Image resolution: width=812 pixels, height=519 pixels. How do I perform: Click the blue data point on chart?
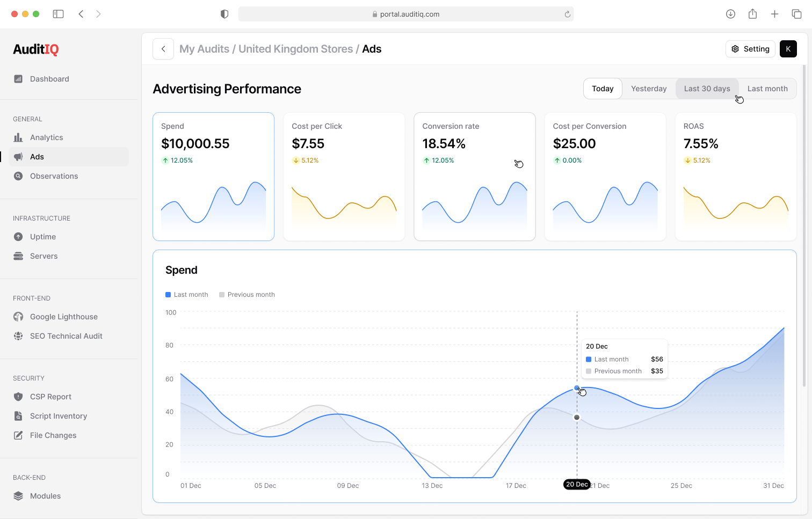click(x=577, y=388)
